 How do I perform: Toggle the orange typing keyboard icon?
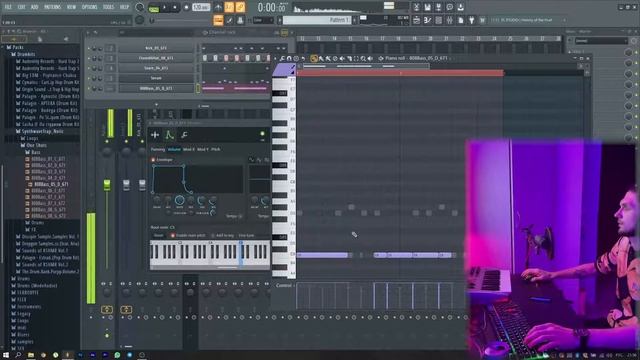pyautogui.click(x=218, y=20)
